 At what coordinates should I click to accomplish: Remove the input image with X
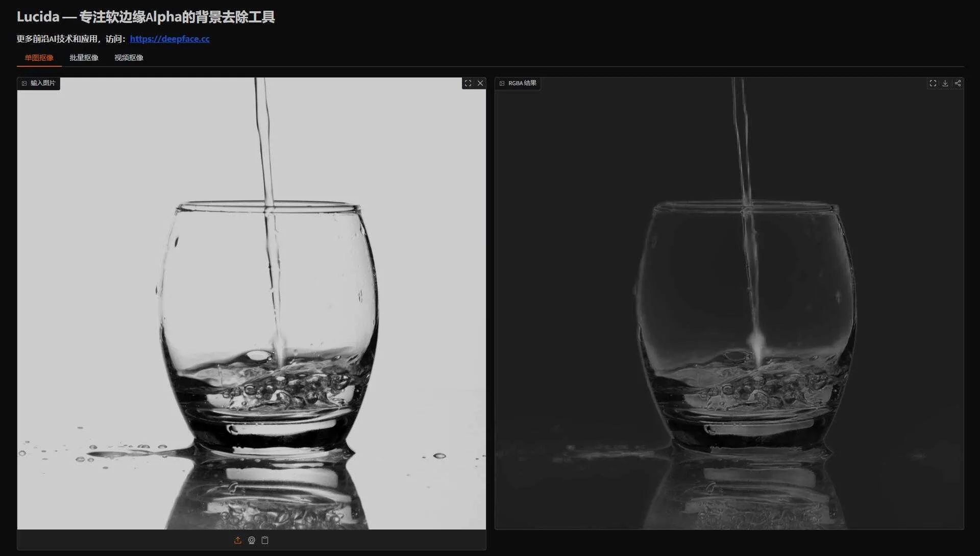(x=480, y=83)
